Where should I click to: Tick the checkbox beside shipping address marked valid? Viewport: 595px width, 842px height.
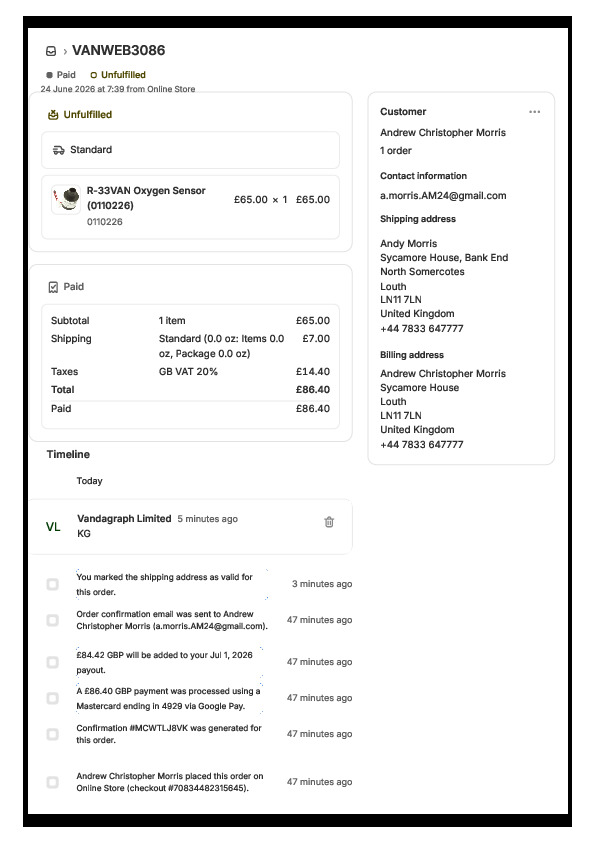tap(53, 584)
